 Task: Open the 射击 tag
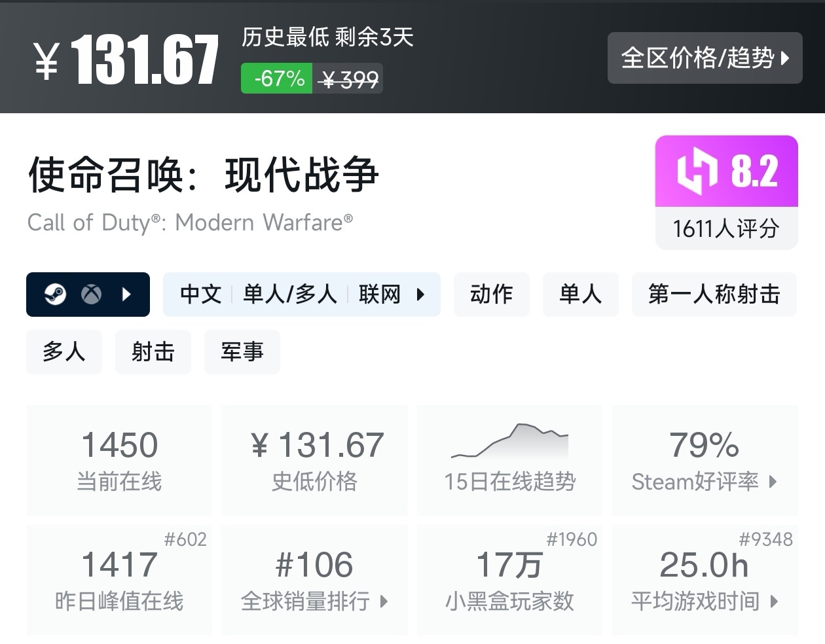tap(153, 352)
